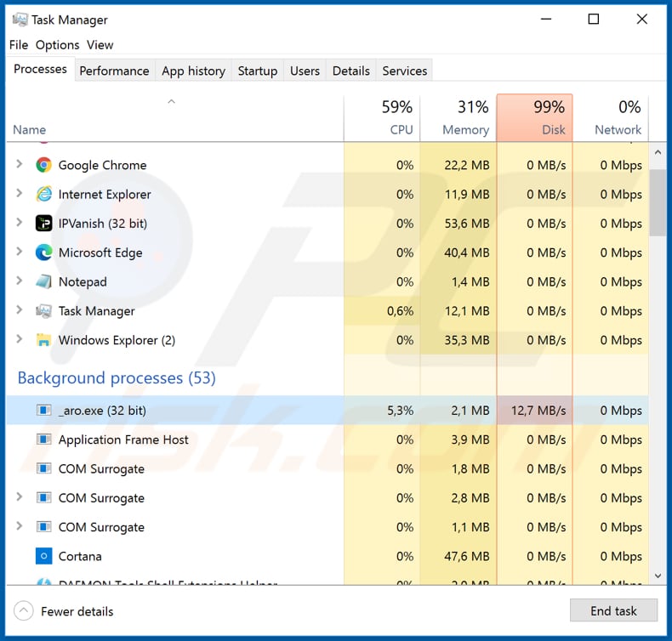Select the Notepad process name text
672x641 pixels.
tap(83, 281)
